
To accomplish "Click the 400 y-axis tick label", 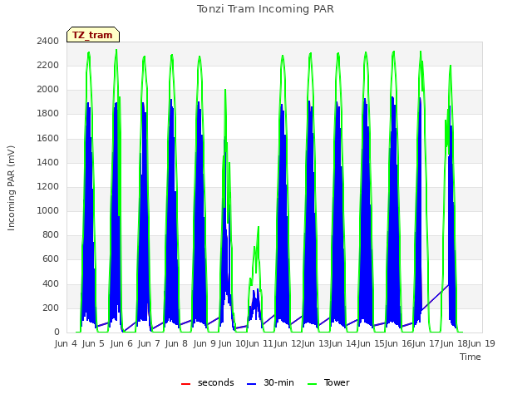I will 51,283.
